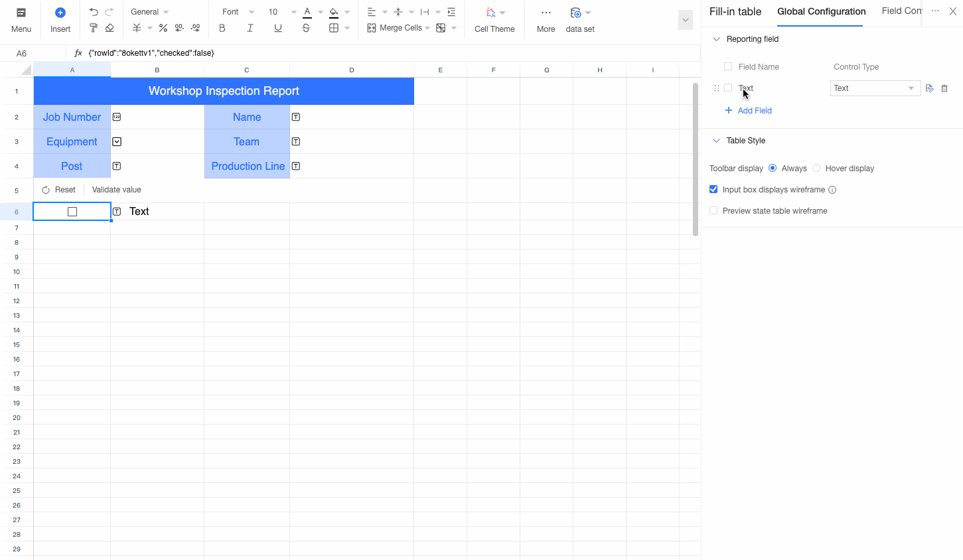The width and height of the screenshot is (963, 560).
Task: Click the Add Field link
Action: [x=749, y=111]
